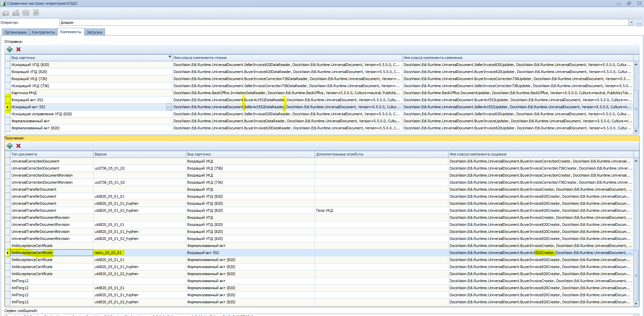Click the first gray inbox download toolbar icon
Screen dimensions: 644x316
click(6, 13)
